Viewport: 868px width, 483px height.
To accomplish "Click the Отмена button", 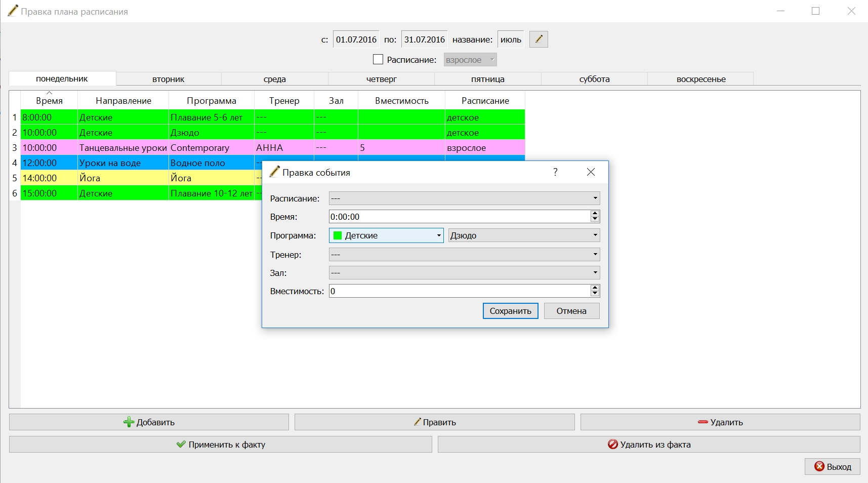I will [x=571, y=311].
